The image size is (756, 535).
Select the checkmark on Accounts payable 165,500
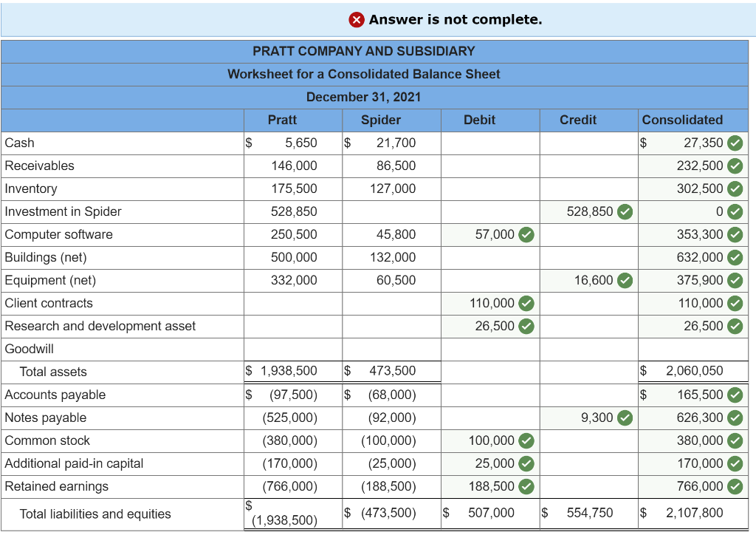click(x=734, y=395)
